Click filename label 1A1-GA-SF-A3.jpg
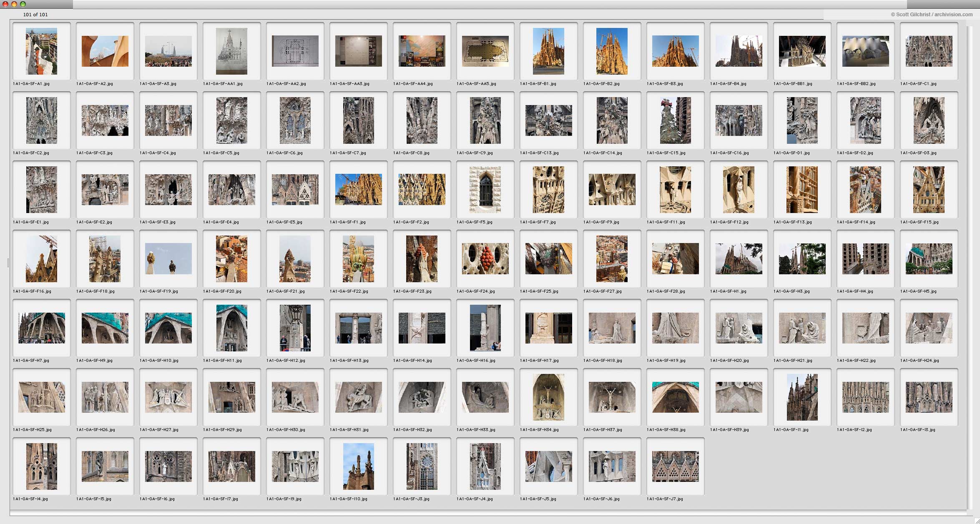The height and width of the screenshot is (524, 980). (x=158, y=84)
